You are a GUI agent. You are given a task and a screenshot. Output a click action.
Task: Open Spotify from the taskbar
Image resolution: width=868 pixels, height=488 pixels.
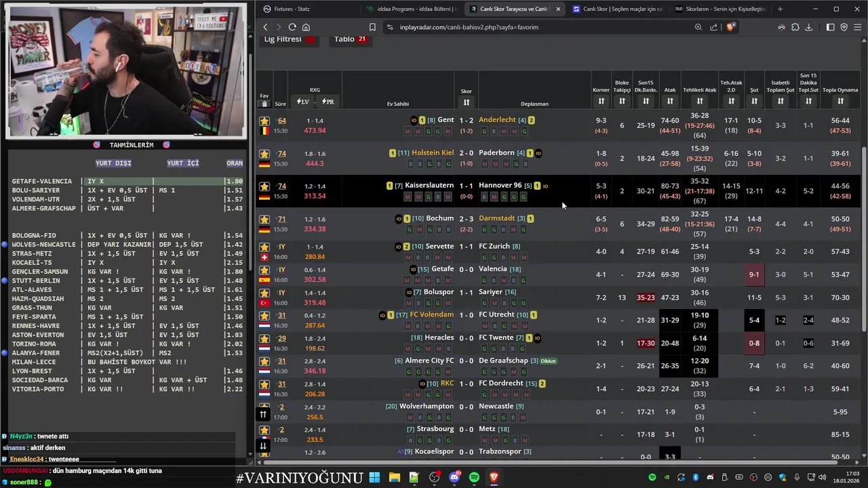click(474, 477)
